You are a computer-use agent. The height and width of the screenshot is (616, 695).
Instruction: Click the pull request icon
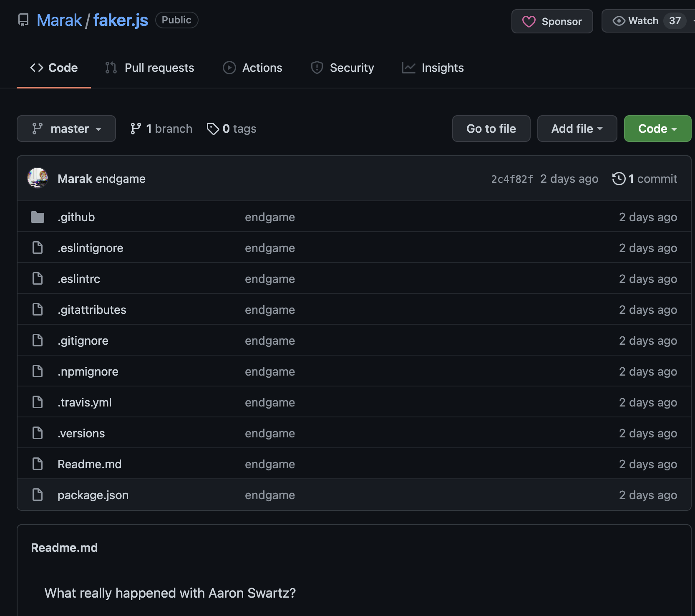(x=111, y=68)
